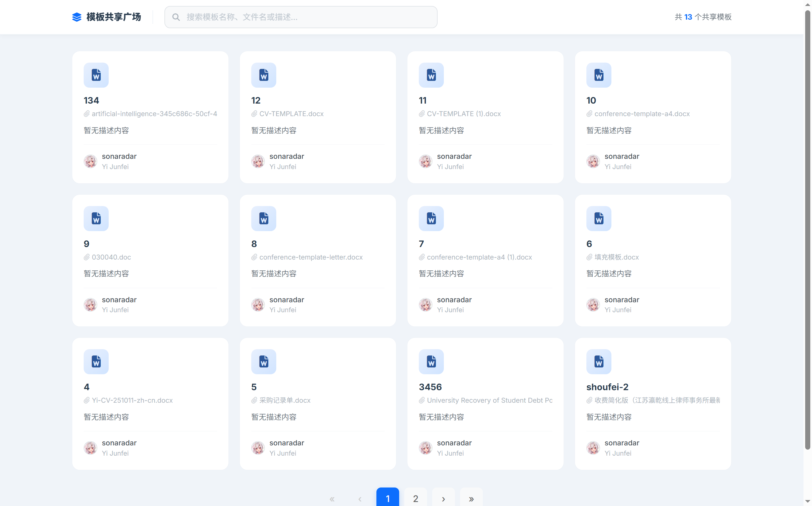Viewport: 812px width, 506px height.
Task: Open template titled 11
Action: coord(423,100)
